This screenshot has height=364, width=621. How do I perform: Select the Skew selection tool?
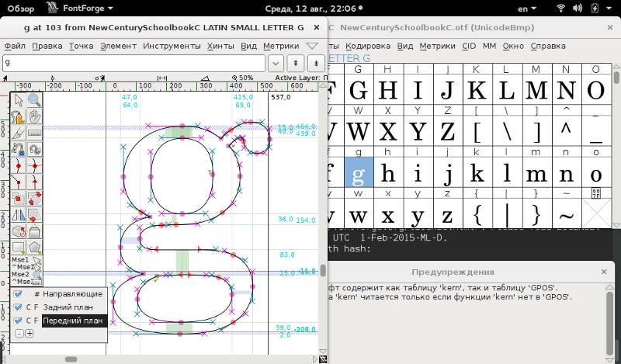[34, 215]
